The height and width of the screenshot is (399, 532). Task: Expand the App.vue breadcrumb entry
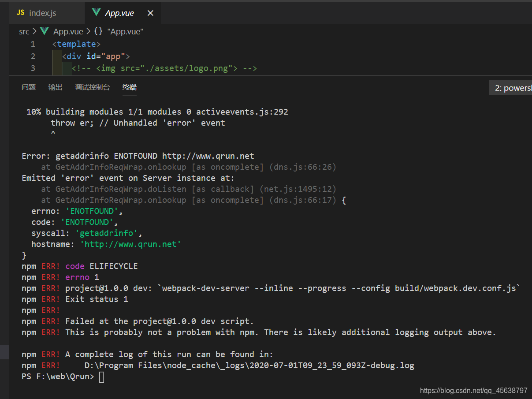pyautogui.click(x=68, y=31)
